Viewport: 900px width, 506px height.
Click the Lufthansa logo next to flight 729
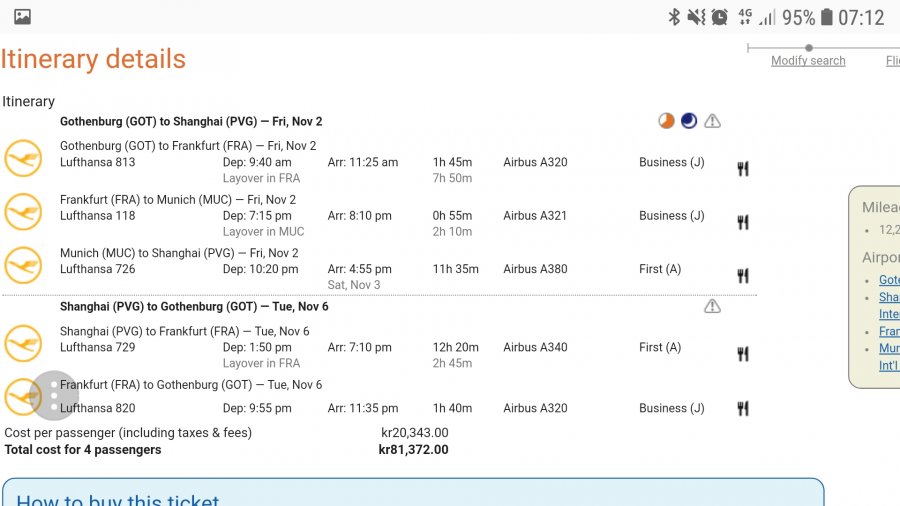(x=23, y=344)
